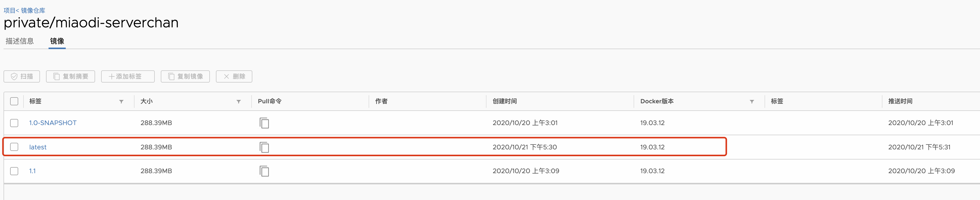
Task: Go back via 镜像仓库 breadcrumb link
Action: pos(33,11)
